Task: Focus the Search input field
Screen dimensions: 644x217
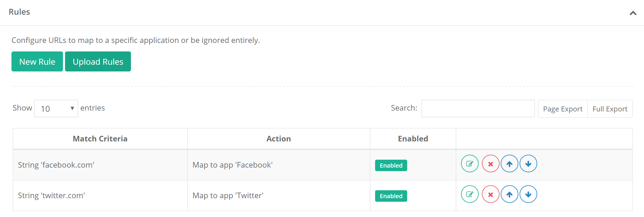Action: pos(477,108)
